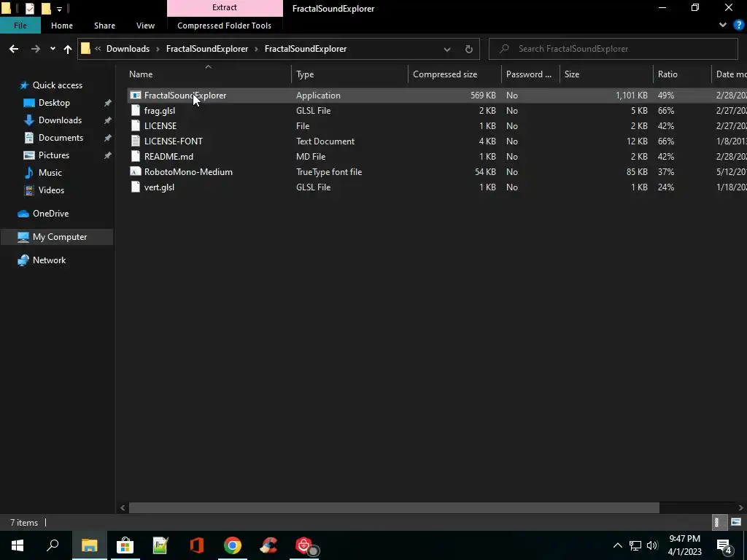Pin toggle next to Downloads in Quick access
747x560 pixels.
(108, 120)
